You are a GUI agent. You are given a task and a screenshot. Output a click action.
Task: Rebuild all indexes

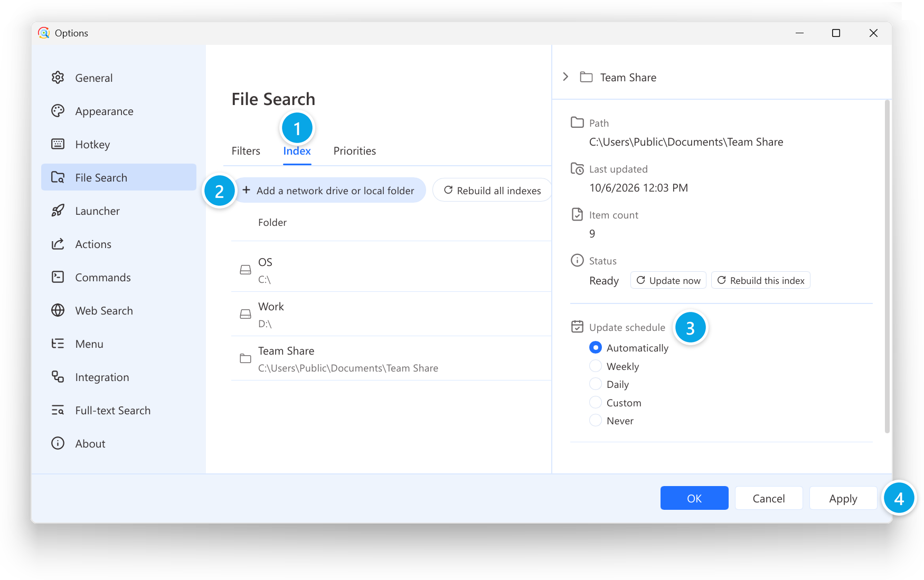pyautogui.click(x=492, y=191)
